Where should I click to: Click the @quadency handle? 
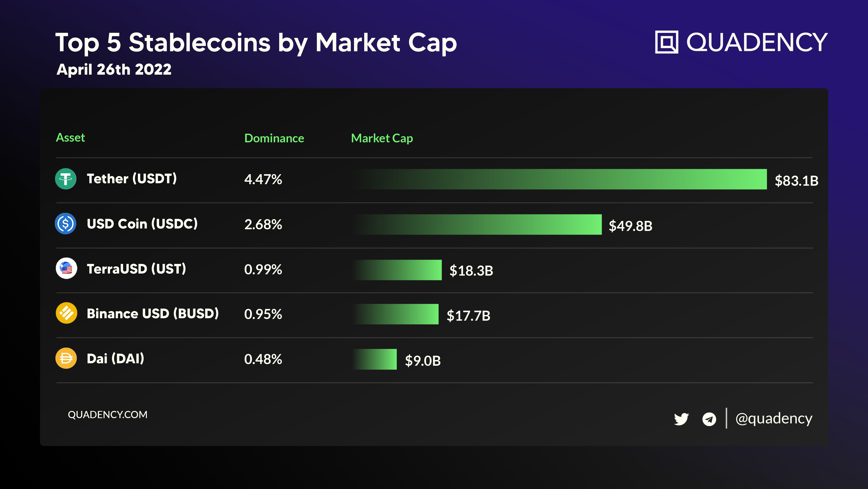pos(774,418)
